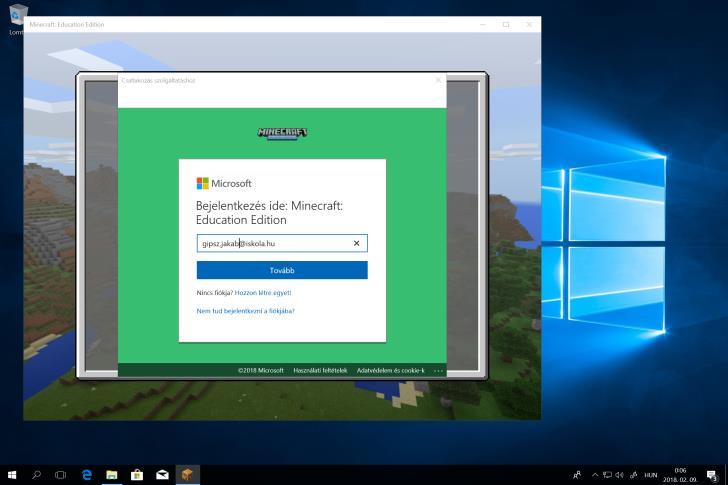
Task: Open the Adatvédelem és cookie-k link
Action: pyautogui.click(x=390, y=370)
